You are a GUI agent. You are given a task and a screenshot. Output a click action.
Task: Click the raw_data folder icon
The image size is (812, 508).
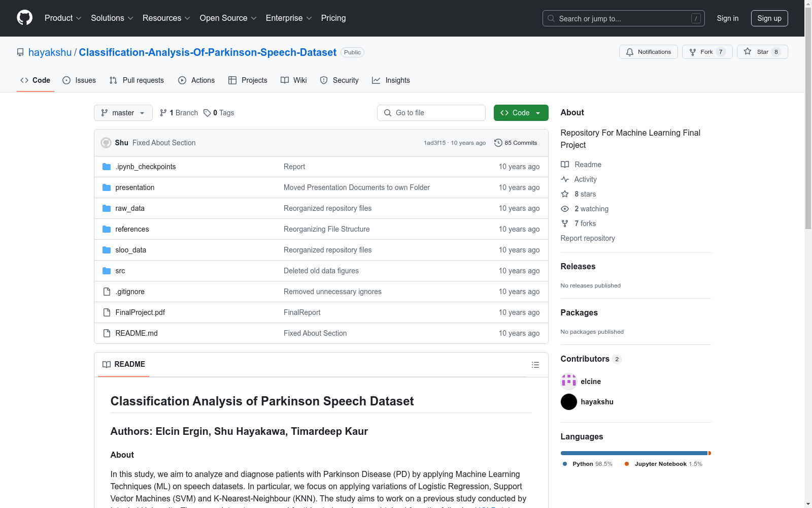(107, 208)
